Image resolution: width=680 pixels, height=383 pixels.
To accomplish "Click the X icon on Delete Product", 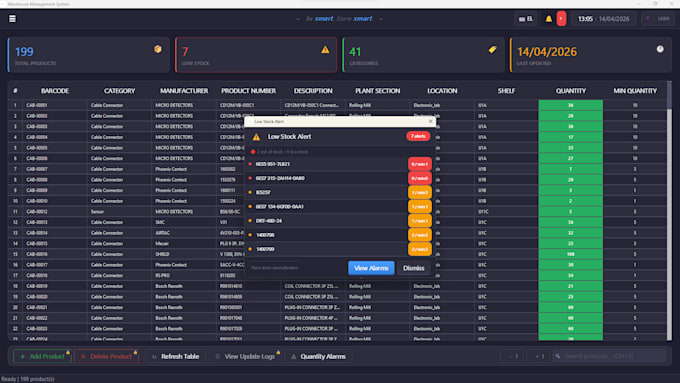I will pyautogui.click(x=83, y=357).
